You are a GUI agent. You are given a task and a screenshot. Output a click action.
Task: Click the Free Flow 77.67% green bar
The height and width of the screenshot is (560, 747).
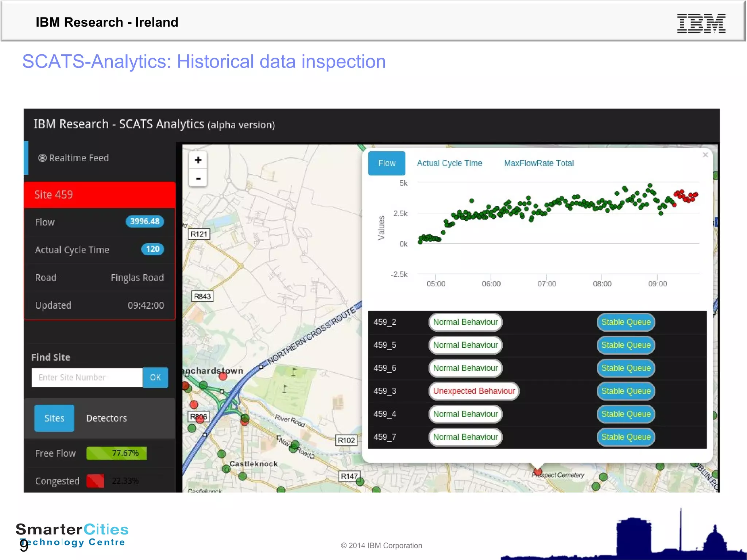click(x=116, y=453)
